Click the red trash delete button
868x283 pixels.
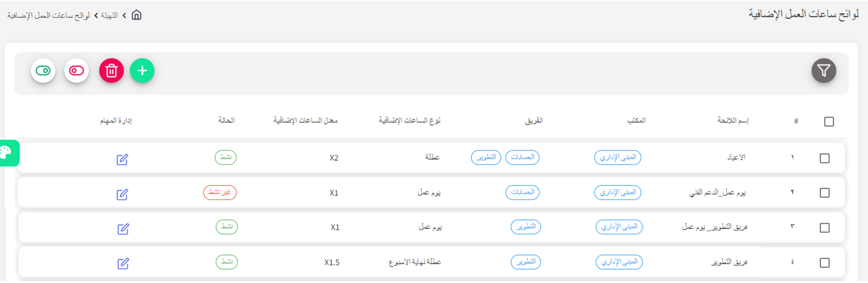(112, 70)
